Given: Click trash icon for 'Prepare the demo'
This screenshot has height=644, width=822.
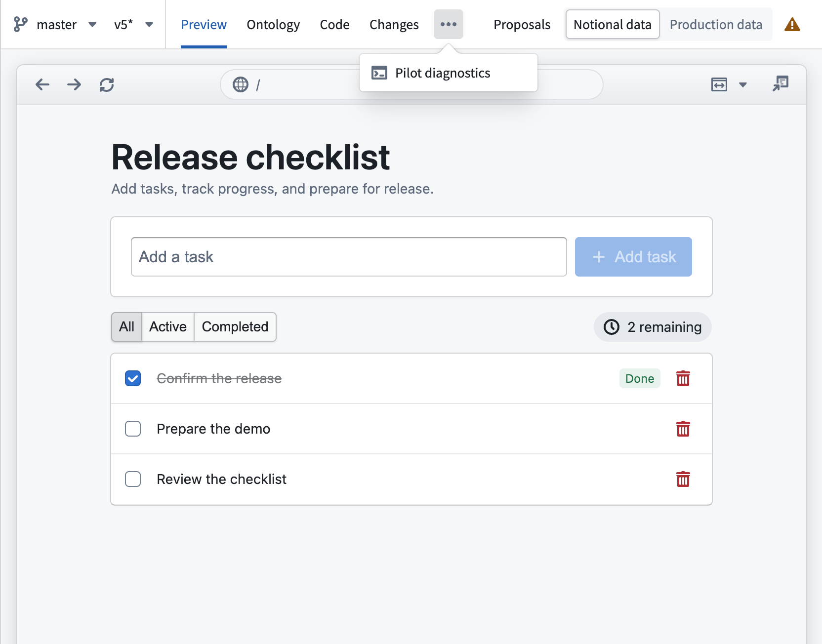Looking at the screenshot, I should tap(683, 429).
